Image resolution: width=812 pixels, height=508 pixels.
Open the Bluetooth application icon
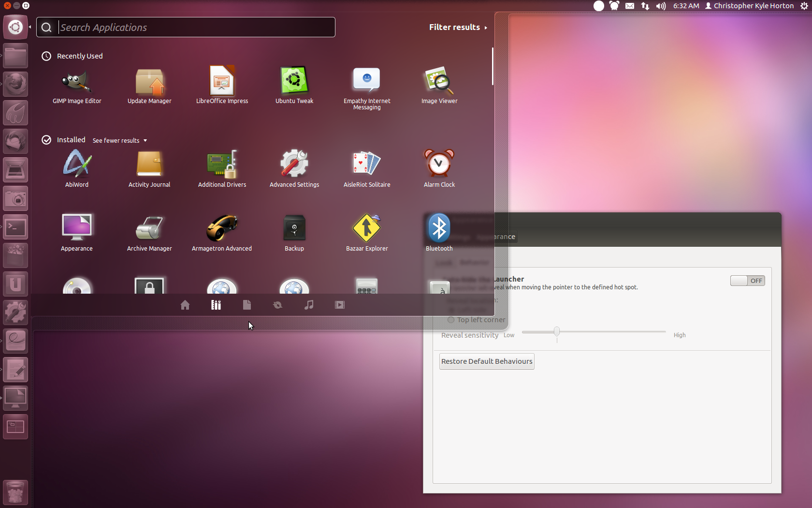(x=439, y=229)
